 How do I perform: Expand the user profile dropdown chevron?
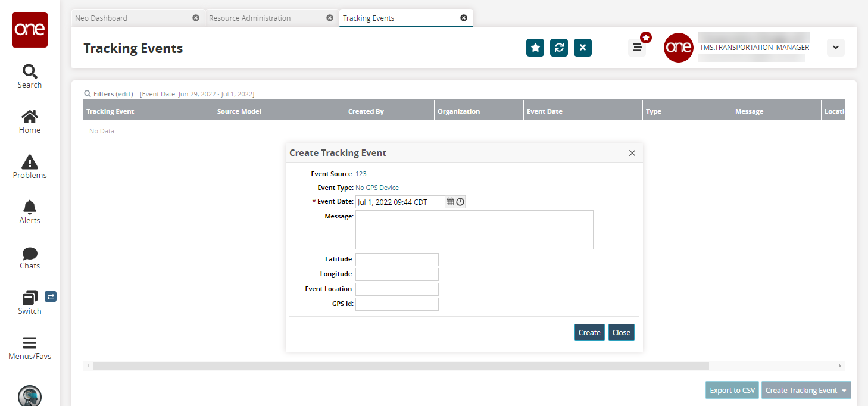tap(835, 48)
